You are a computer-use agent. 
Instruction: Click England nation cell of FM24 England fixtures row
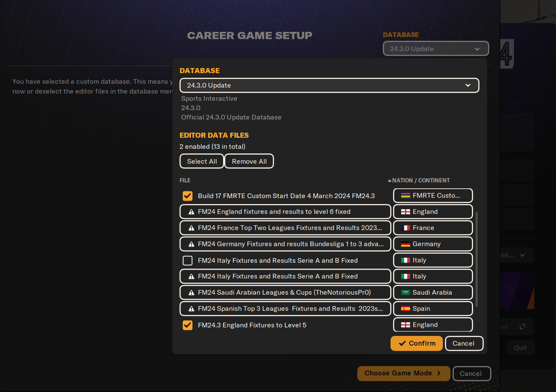tap(433, 212)
